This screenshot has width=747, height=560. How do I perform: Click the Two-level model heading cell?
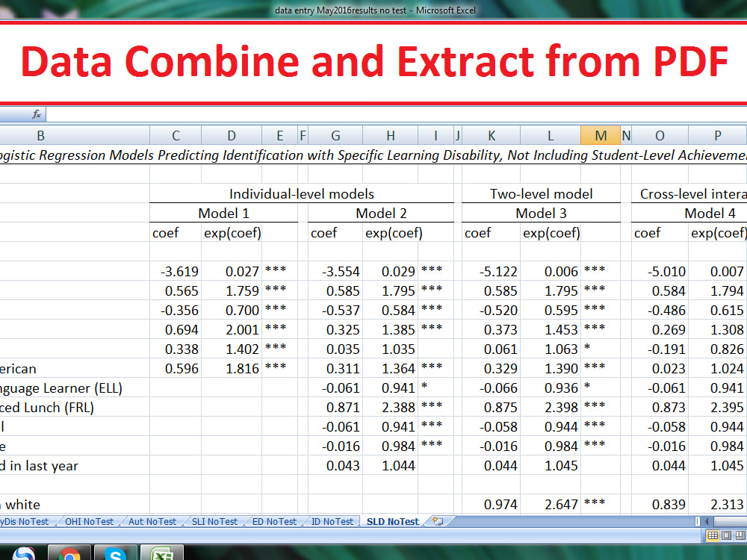point(541,194)
